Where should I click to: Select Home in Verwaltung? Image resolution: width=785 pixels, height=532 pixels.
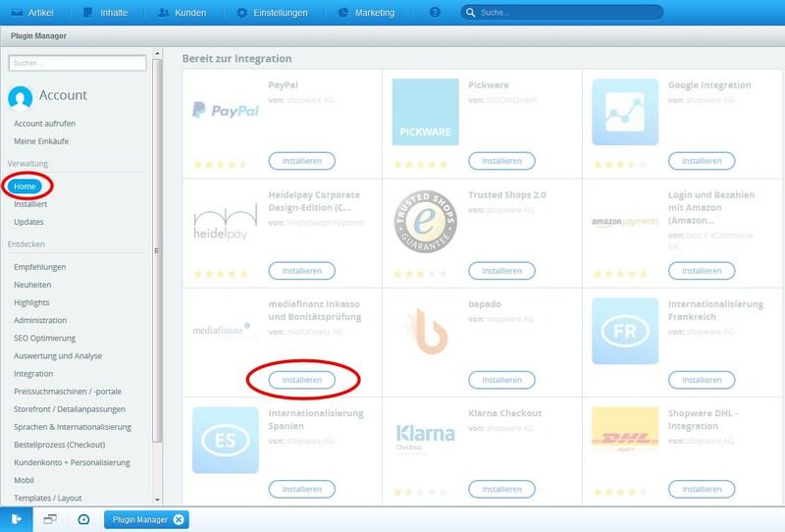(26, 186)
